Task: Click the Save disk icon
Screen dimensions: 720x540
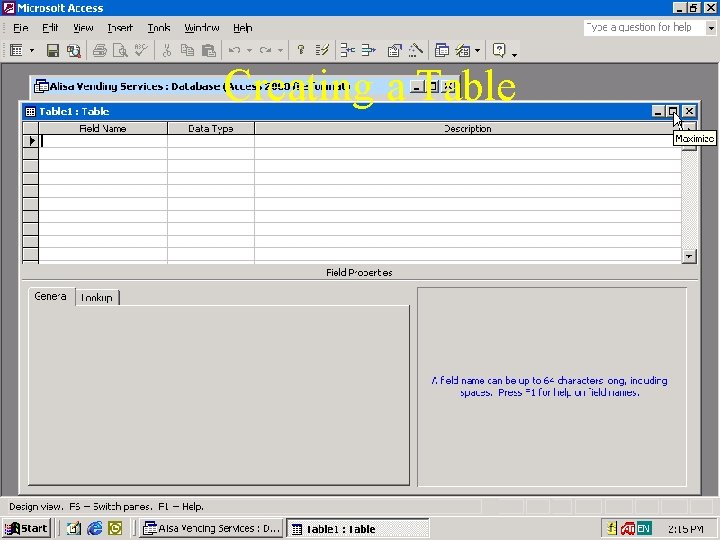Action: click(x=52, y=51)
